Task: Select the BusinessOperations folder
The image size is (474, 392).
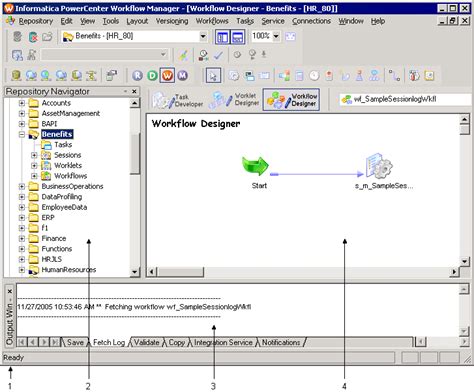Action: click(72, 186)
